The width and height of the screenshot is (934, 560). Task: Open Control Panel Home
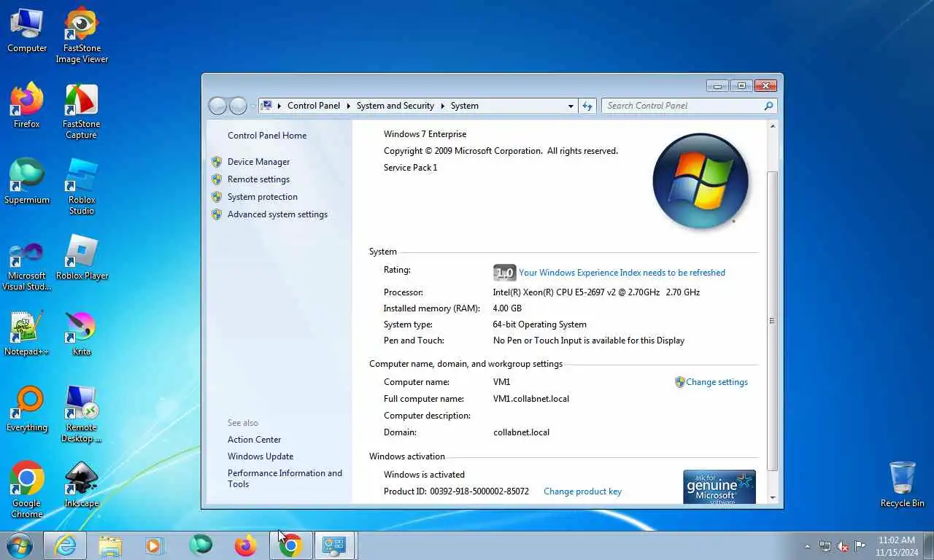pos(267,136)
